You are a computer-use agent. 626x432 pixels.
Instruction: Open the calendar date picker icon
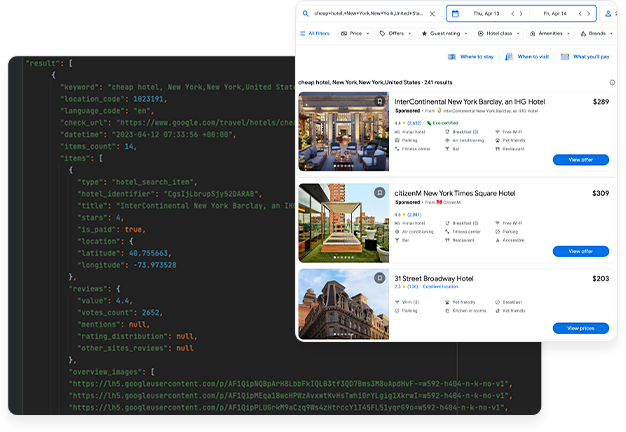click(x=455, y=14)
